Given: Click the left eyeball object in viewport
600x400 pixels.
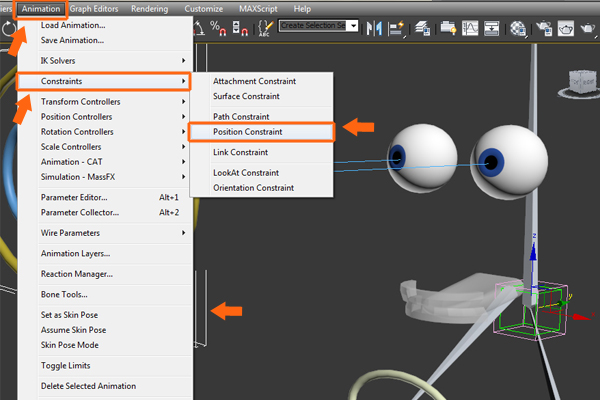Looking at the screenshot, I should click(423, 158).
